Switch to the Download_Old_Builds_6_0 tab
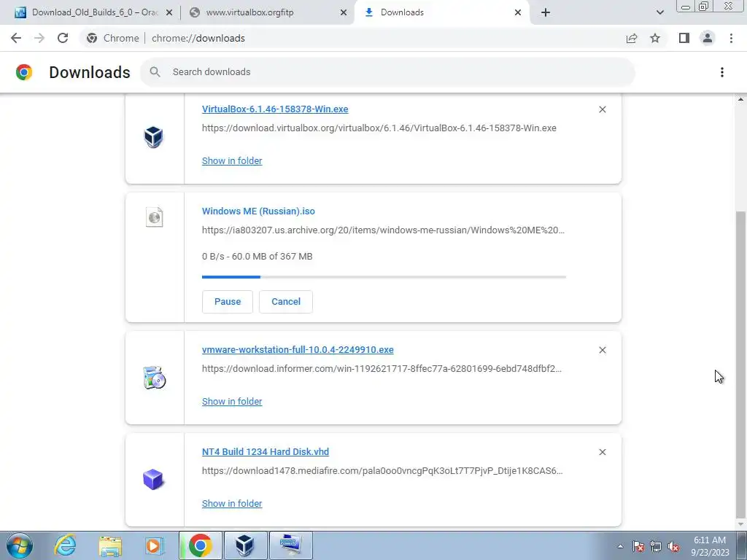Screen dimensions: 747x560 coord(94,12)
